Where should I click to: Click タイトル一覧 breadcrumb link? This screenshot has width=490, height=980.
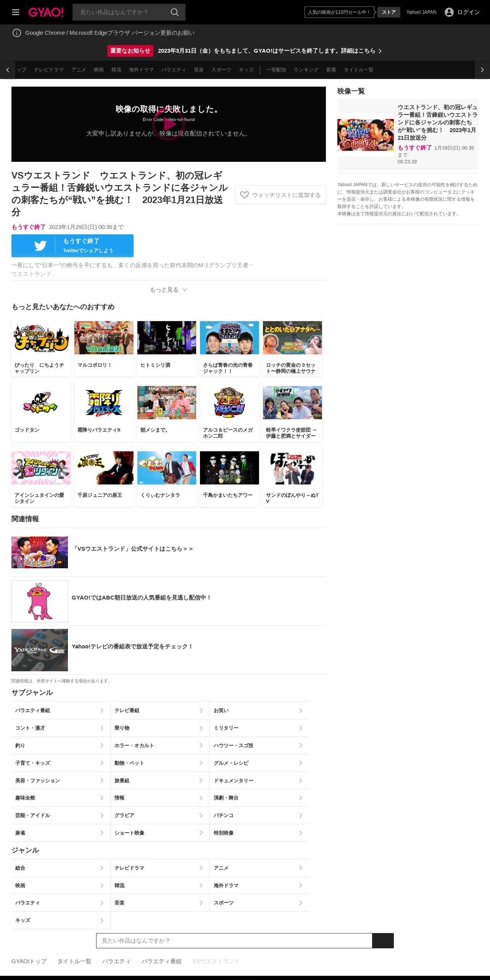[x=74, y=961]
